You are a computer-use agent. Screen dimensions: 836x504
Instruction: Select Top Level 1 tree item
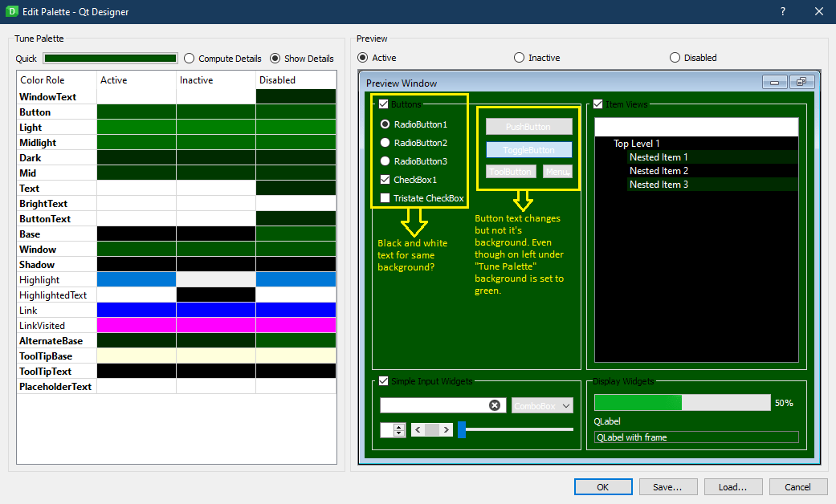coord(637,144)
